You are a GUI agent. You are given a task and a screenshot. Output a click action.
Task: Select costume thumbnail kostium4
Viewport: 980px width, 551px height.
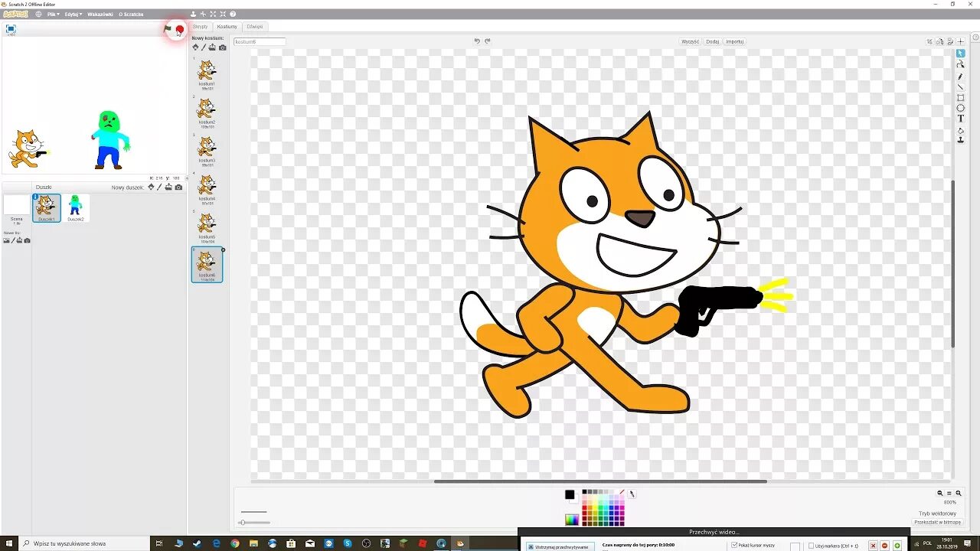click(x=207, y=188)
